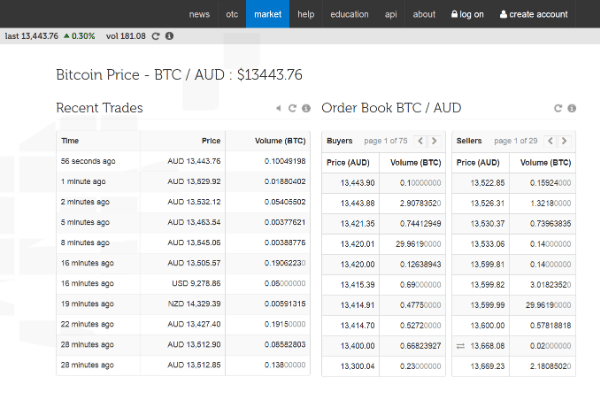Click the info icon beside vol 181.08
The image size is (600, 400).
[169, 36]
